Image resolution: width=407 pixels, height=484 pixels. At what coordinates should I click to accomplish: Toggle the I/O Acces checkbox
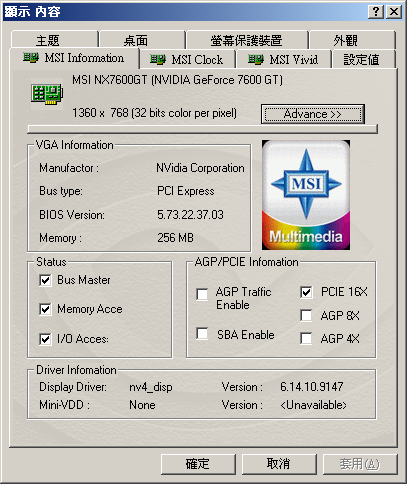coord(45,339)
